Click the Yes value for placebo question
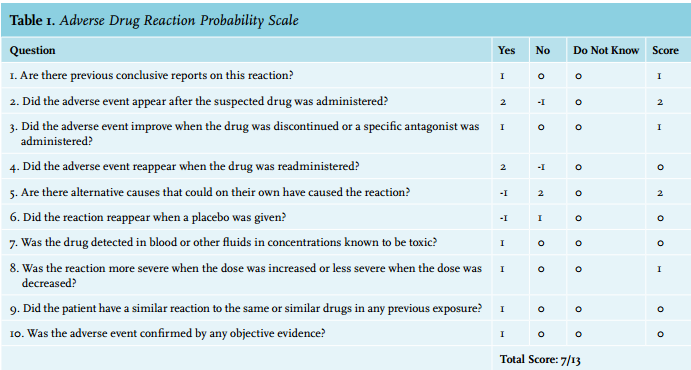The width and height of the screenshot is (691, 370). 503,218
